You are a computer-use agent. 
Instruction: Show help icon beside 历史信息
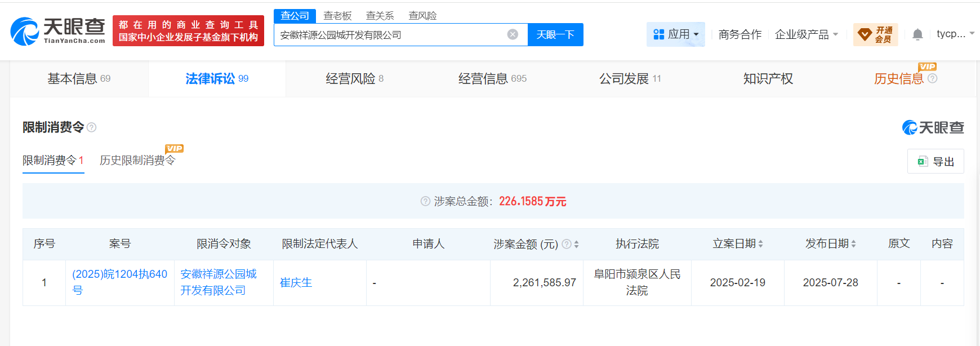pos(933,78)
